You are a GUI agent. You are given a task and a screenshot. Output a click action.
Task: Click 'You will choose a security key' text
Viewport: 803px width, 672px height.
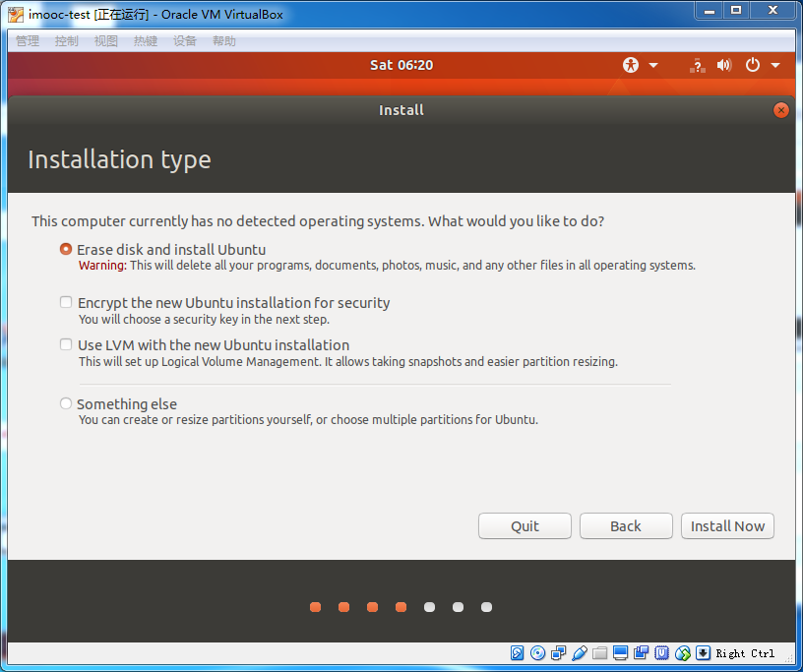pos(204,319)
